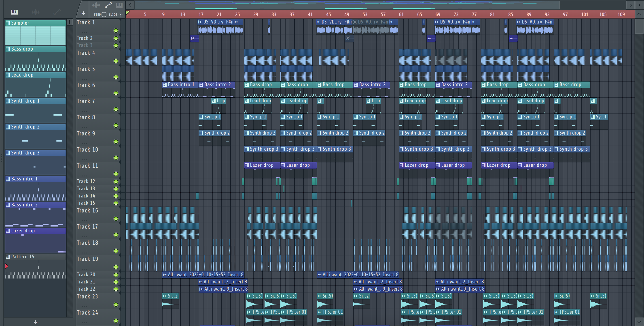Open Sampler pattern menu icon
The image size is (644, 326).
click(8, 23)
